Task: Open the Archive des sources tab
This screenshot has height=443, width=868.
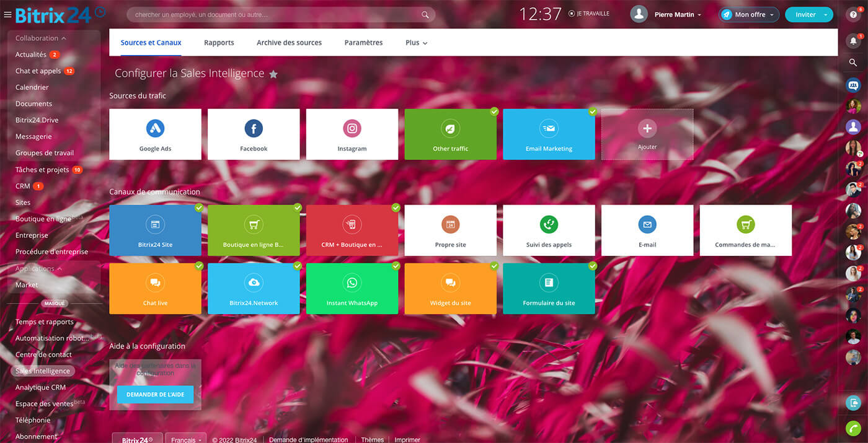Action: [x=289, y=43]
